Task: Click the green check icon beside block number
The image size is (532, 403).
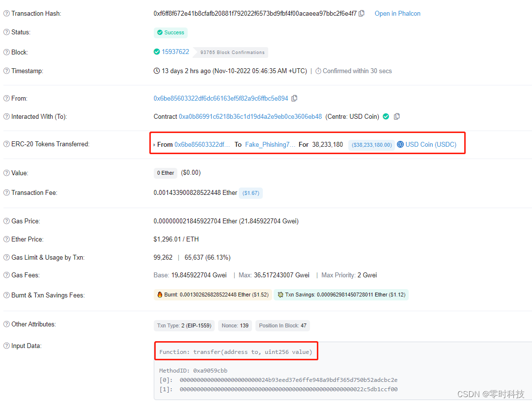Action: coord(156,52)
